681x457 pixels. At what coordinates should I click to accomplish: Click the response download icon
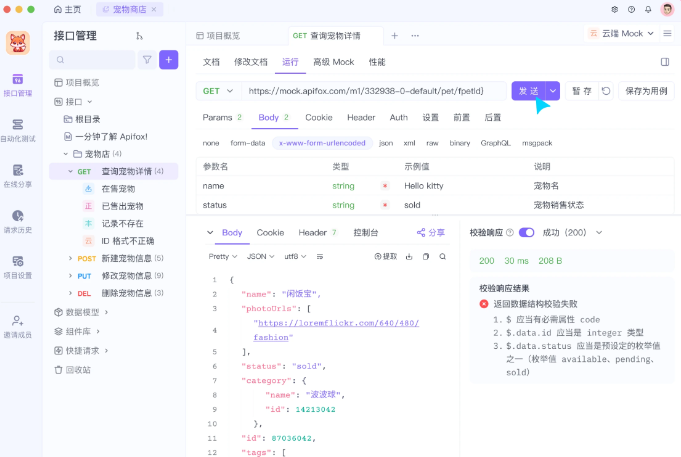pos(409,257)
